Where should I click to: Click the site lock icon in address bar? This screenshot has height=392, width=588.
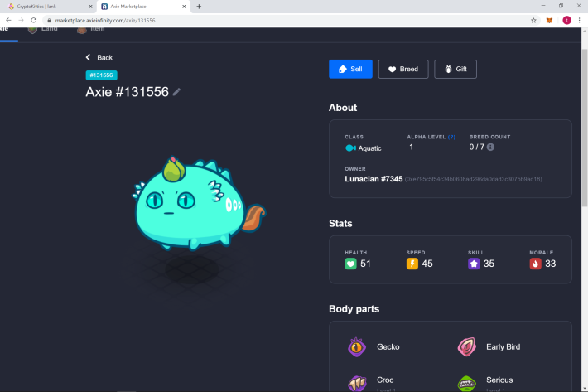[x=49, y=20]
